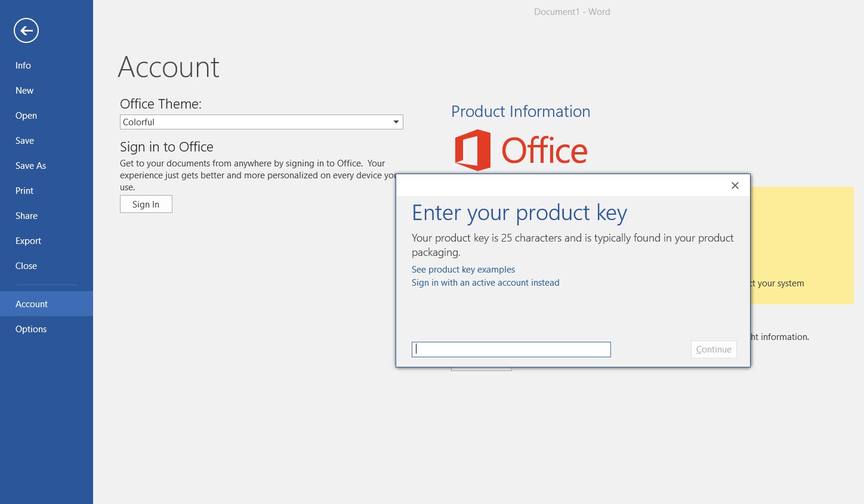Open See product key examples link
This screenshot has height=504, width=864.
click(x=463, y=269)
